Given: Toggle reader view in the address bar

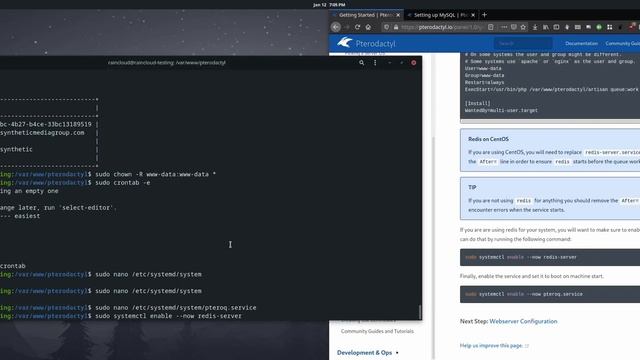Looking at the screenshot, I should [491, 27].
